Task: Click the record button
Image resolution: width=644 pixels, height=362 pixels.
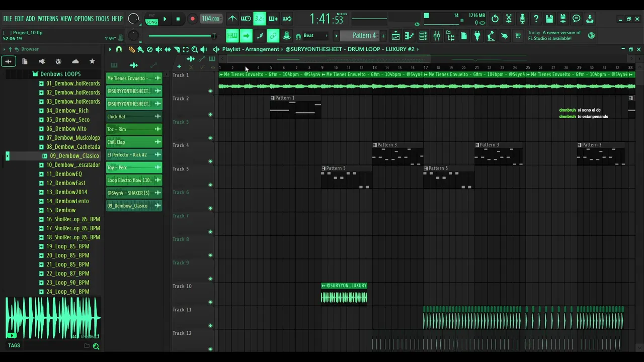Action: 192,19
